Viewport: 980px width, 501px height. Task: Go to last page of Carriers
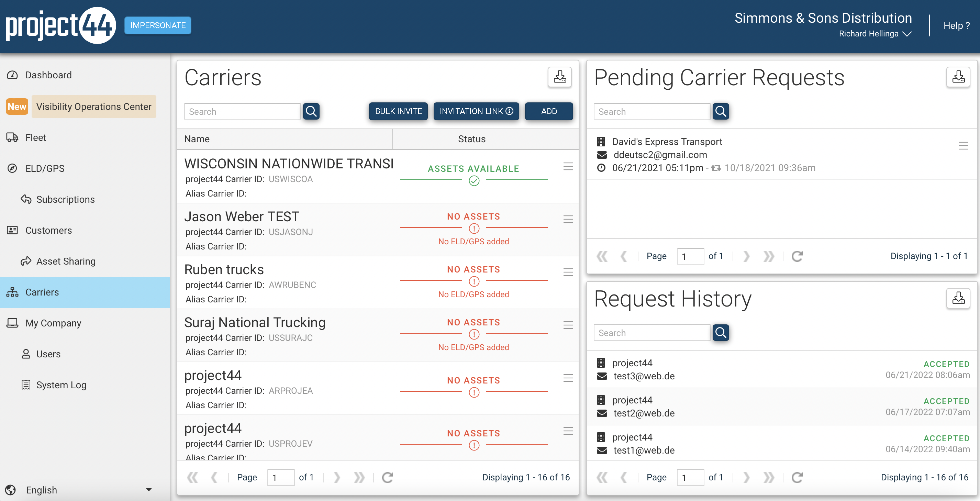(359, 477)
